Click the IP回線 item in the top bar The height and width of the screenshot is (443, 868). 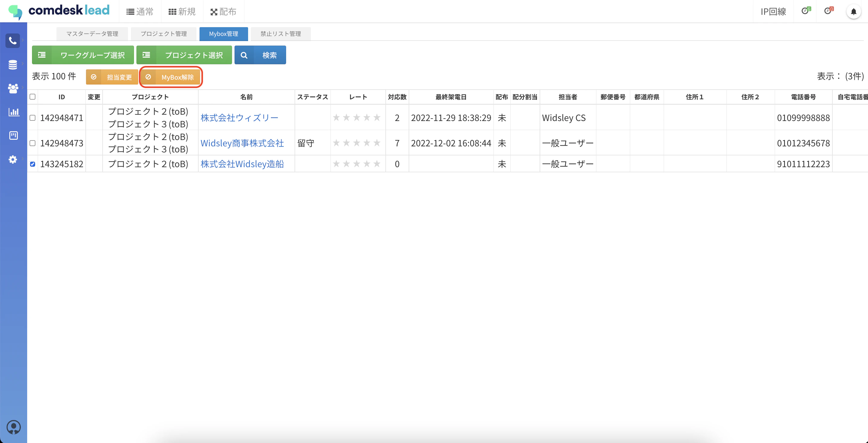point(773,12)
